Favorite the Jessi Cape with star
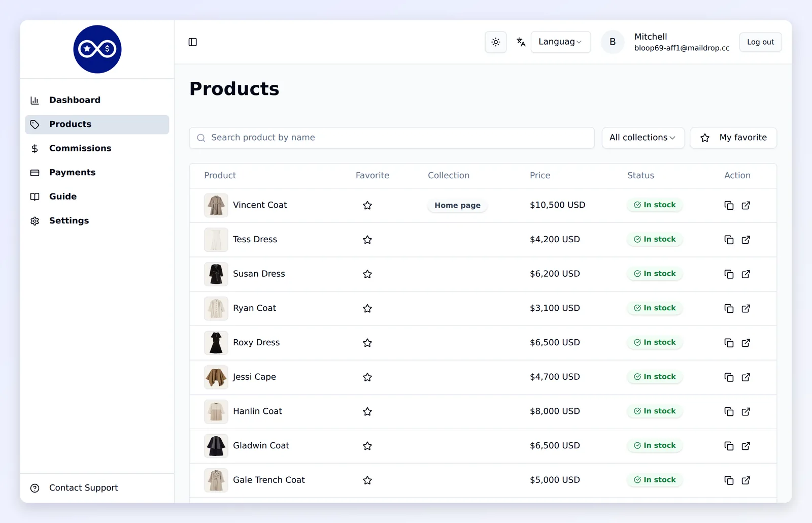 [x=367, y=377]
